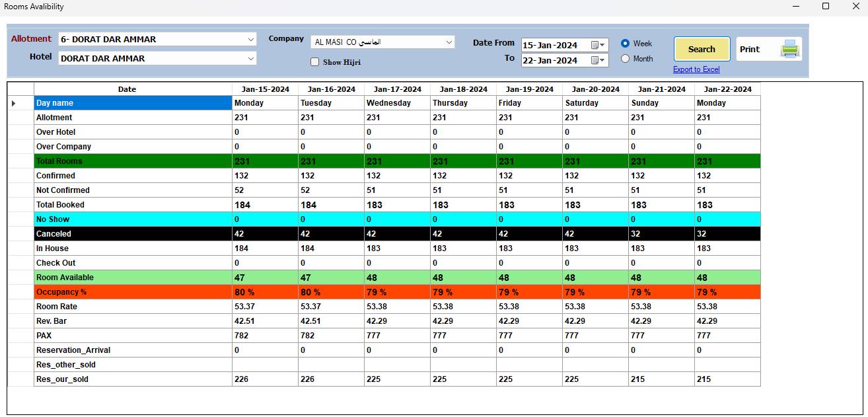
Task: Select the Reservation_Arrival row label
Action: (133, 350)
